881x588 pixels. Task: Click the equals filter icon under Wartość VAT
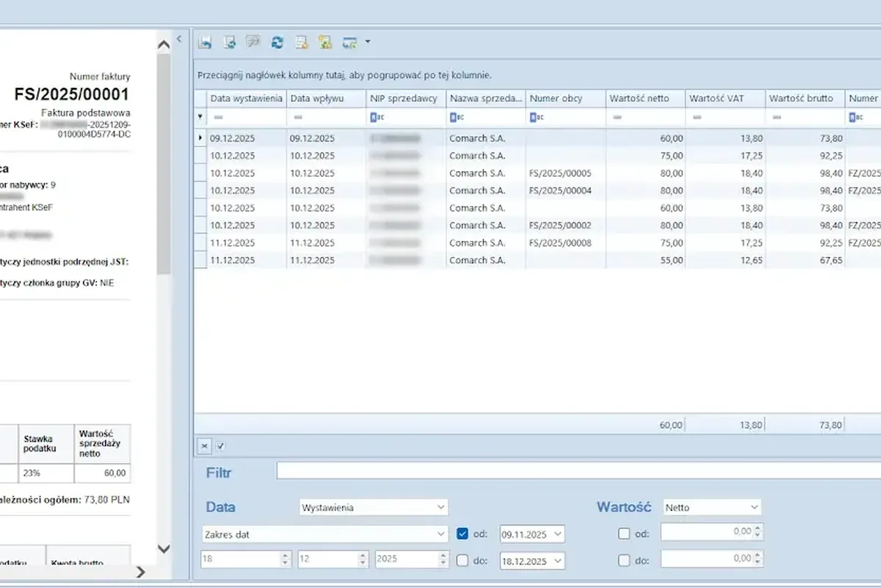(697, 117)
